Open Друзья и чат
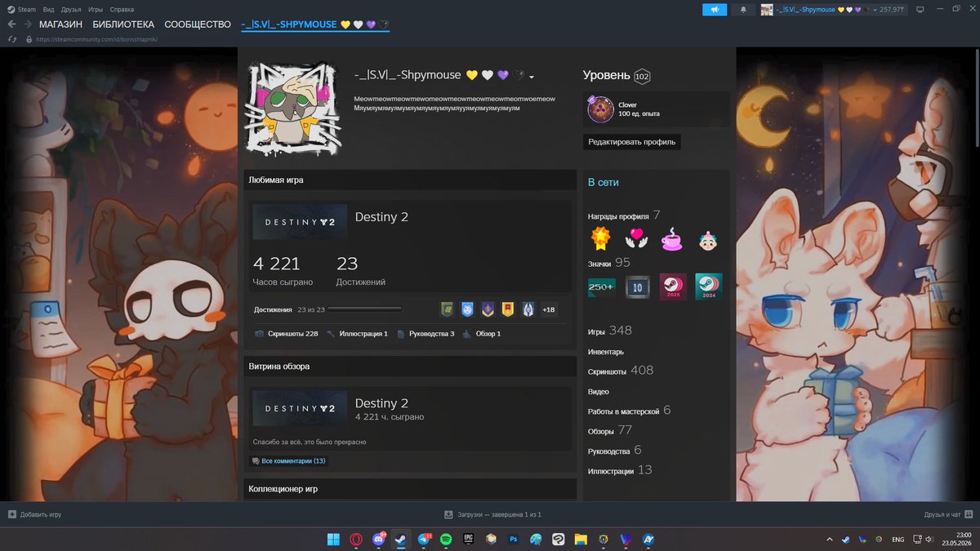The image size is (980, 551). point(948,515)
